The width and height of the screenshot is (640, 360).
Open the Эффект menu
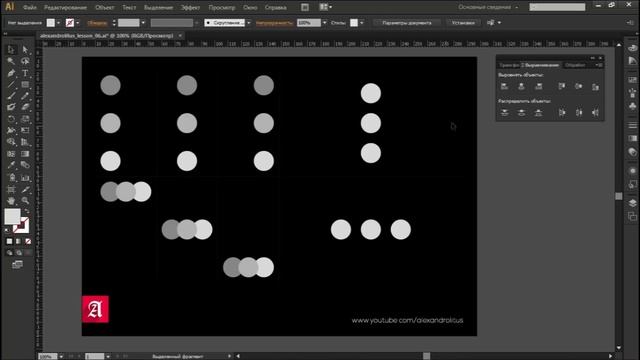(190, 7)
